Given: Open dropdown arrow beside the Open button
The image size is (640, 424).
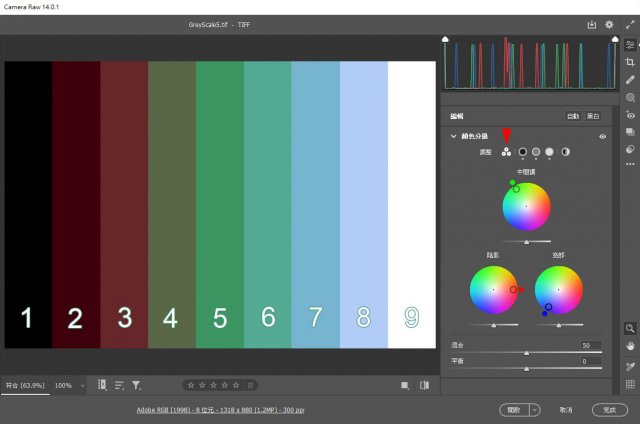Looking at the screenshot, I should point(536,410).
